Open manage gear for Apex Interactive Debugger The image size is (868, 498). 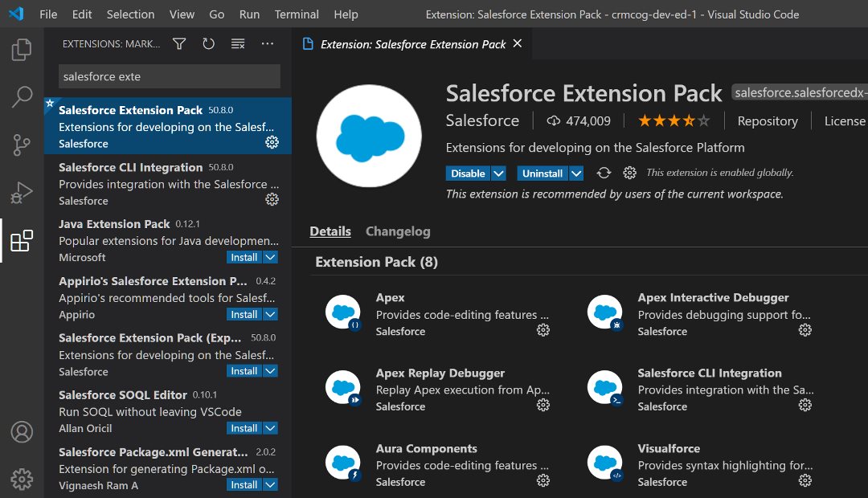click(x=805, y=330)
